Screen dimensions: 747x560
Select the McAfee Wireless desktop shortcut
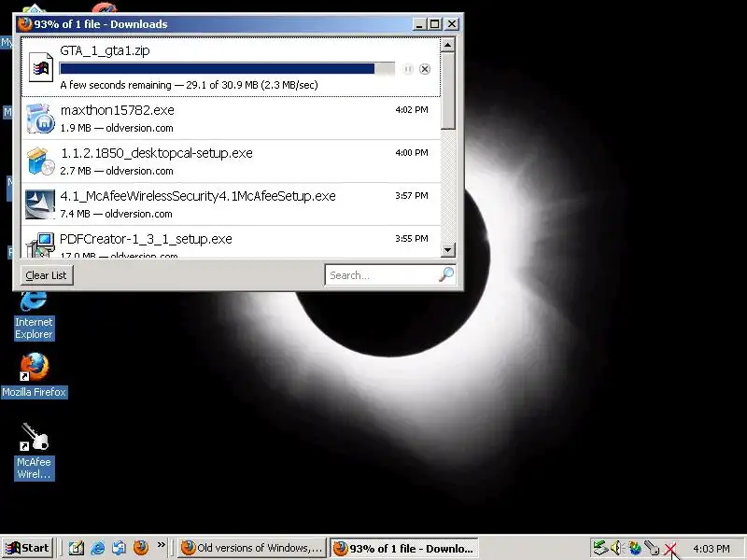[x=34, y=453]
